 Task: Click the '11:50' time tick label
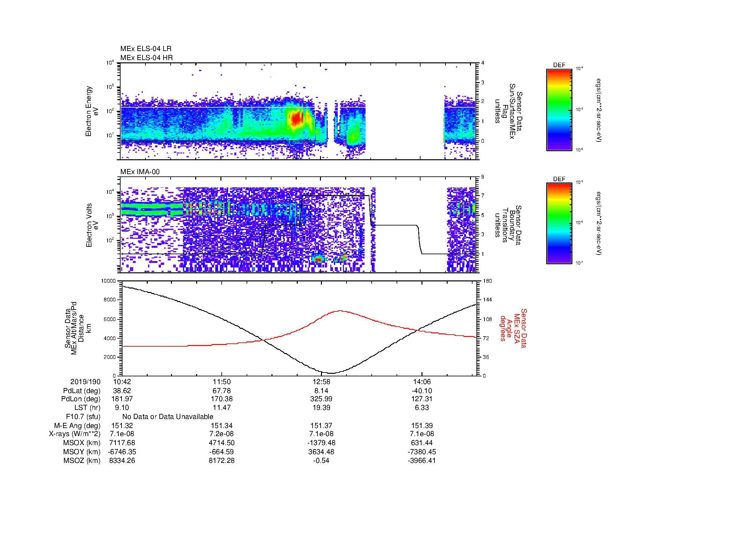pos(222,382)
